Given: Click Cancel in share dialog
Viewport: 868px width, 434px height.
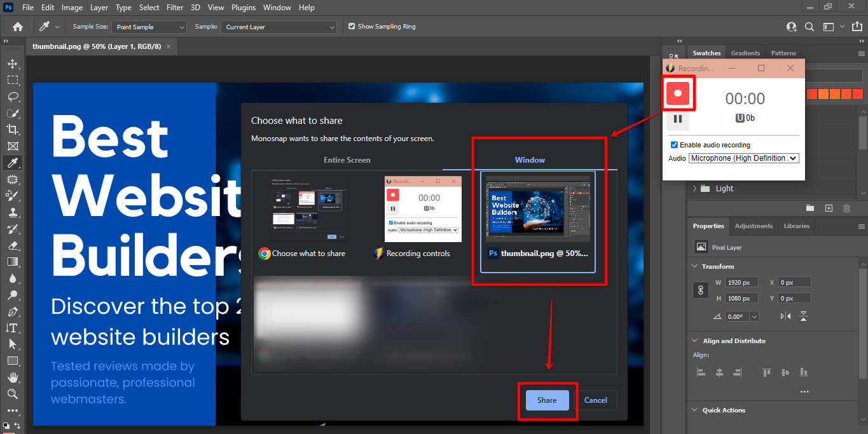Looking at the screenshot, I should point(595,400).
